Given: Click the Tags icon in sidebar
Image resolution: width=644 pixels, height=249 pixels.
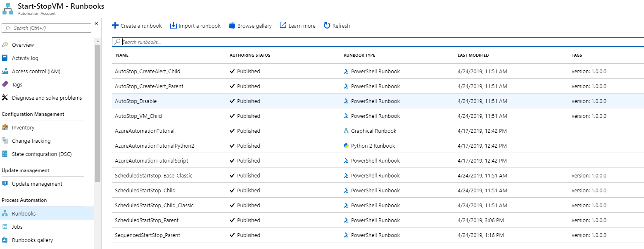Looking at the screenshot, I should click(x=5, y=84).
